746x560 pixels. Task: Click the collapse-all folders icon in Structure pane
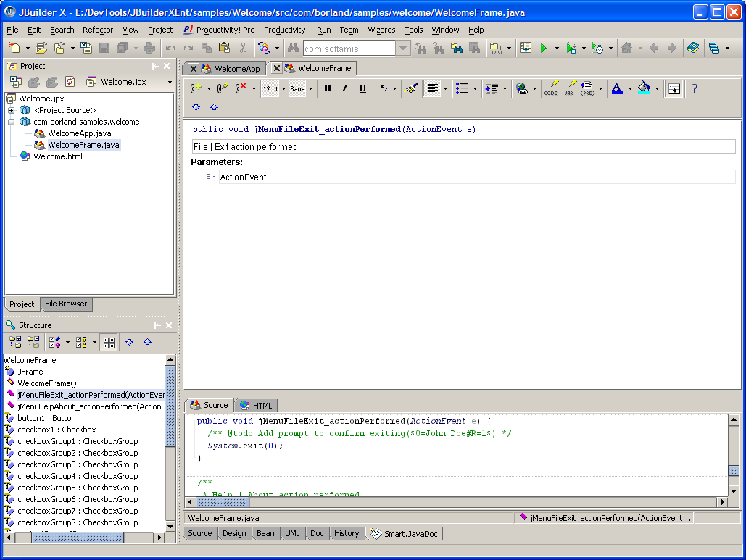(x=33, y=342)
